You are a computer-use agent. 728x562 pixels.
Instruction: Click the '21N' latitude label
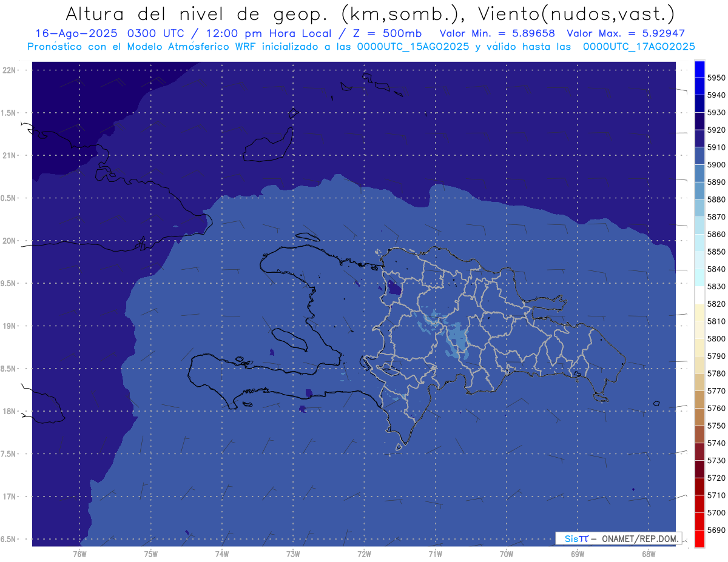(x=9, y=156)
